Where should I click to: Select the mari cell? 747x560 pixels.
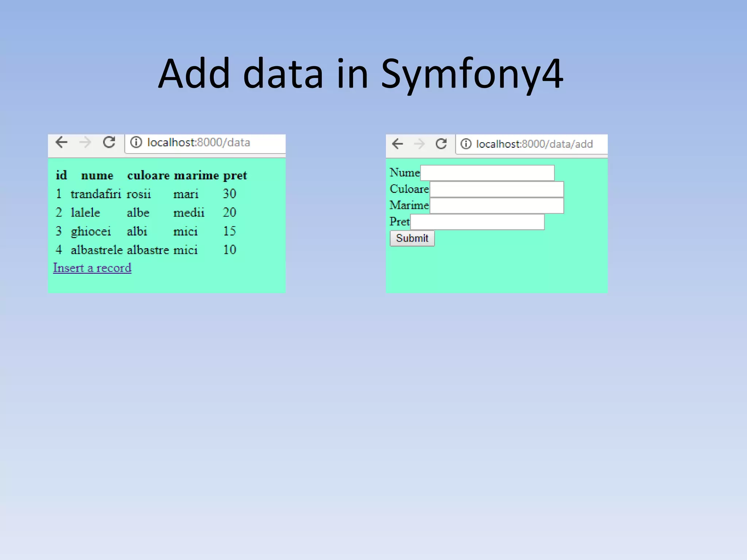(x=186, y=194)
